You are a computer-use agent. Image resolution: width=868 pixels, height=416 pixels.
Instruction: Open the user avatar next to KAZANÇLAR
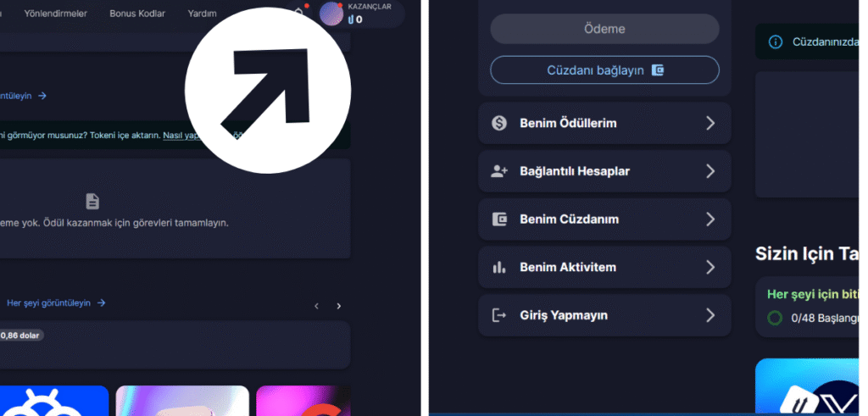(x=331, y=14)
